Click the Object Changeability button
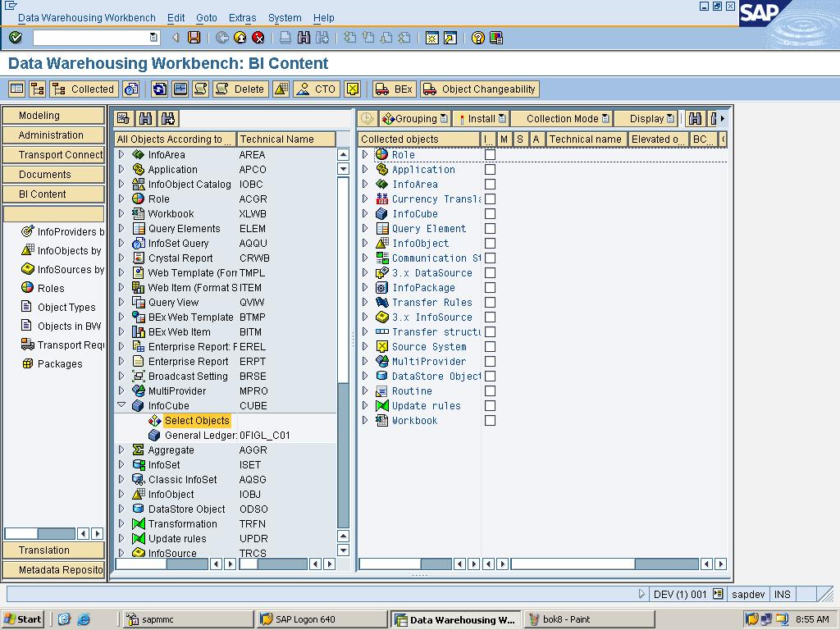Screen dimensions: 840x630 (x=480, y=89)
